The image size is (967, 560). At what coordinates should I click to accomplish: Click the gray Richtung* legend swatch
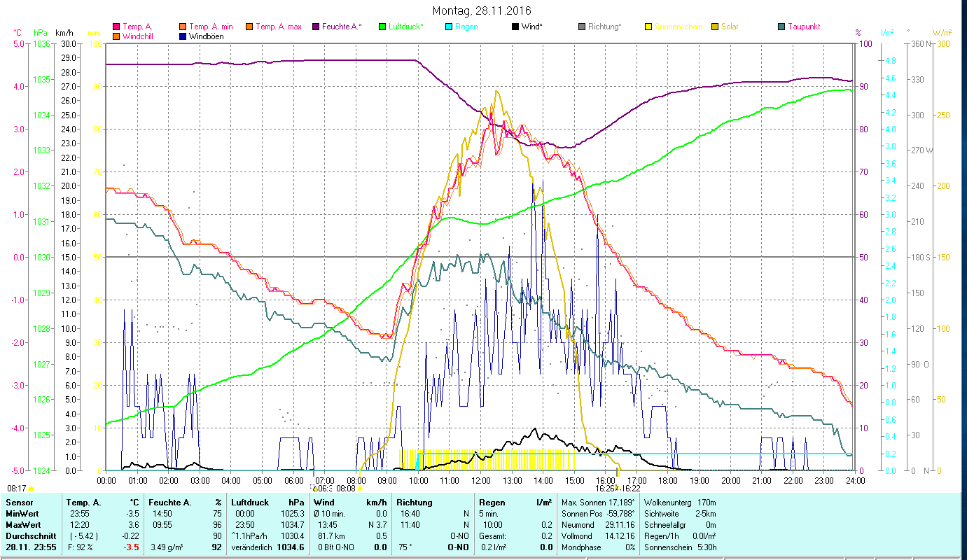(x=582, y=27)
